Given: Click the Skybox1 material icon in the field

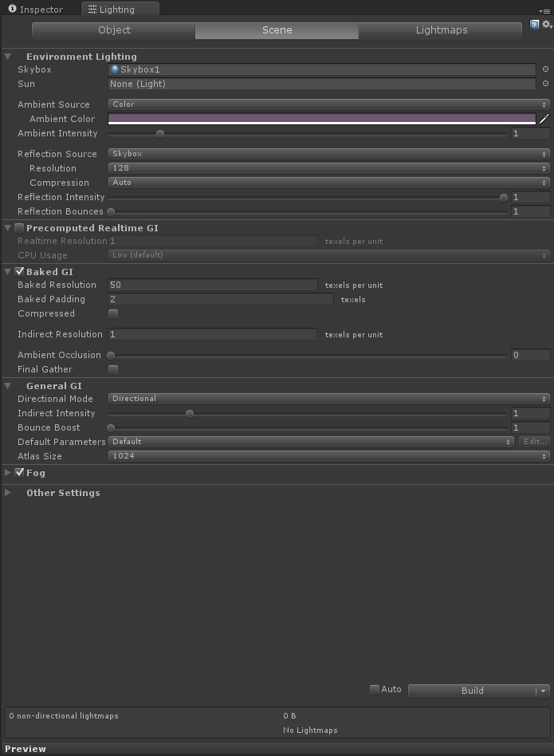Looking at the screenshot, I should pos(114,71).
